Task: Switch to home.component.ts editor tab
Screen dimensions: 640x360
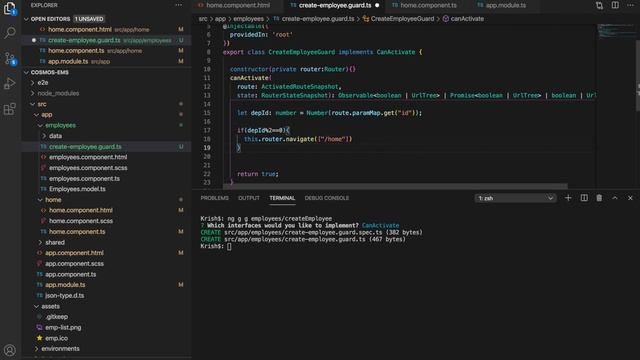Action: pos(428,5)
